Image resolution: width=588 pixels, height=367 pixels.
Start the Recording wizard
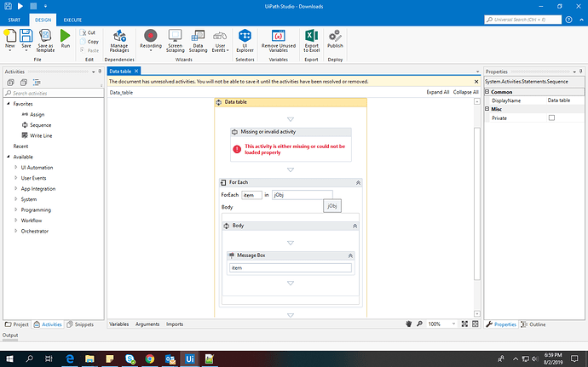click(151, 40)
